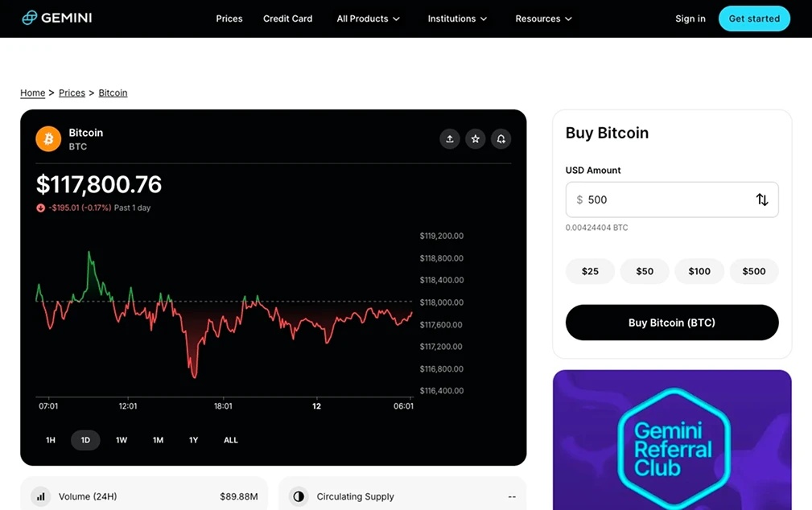Set a price alert with bell icon
Viewport: 812px width, 510px height.
point(501,139)
